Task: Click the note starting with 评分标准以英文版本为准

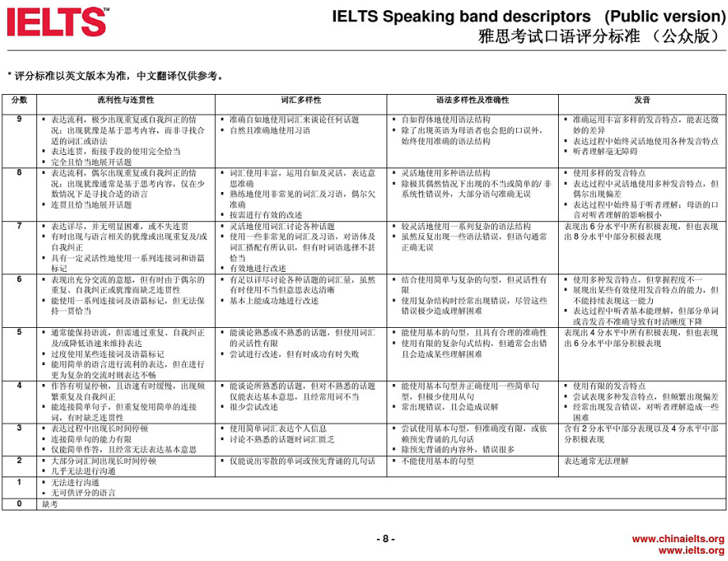Action: pos(115,77)
